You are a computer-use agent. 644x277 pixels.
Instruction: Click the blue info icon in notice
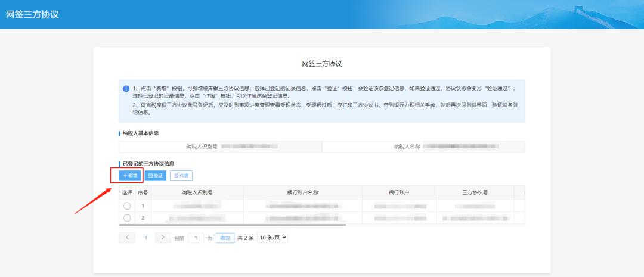click(126, 89)
